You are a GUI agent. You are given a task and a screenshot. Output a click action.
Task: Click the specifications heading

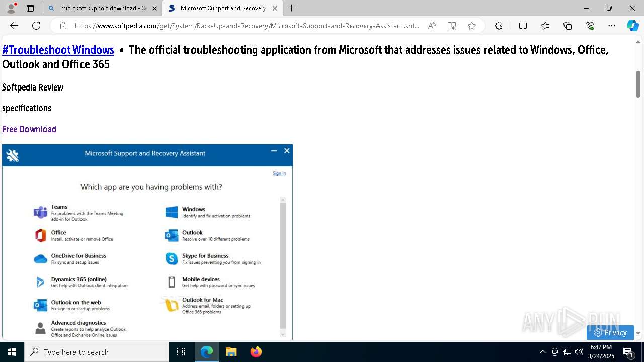pyautogui.click(x=27, y=108)
